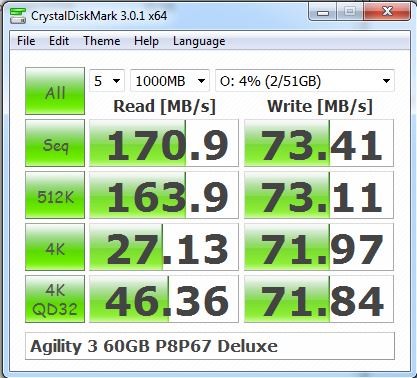The image size is (417, 378).
Task: Click the Seq read result 170.9
Action: point(164,143)
